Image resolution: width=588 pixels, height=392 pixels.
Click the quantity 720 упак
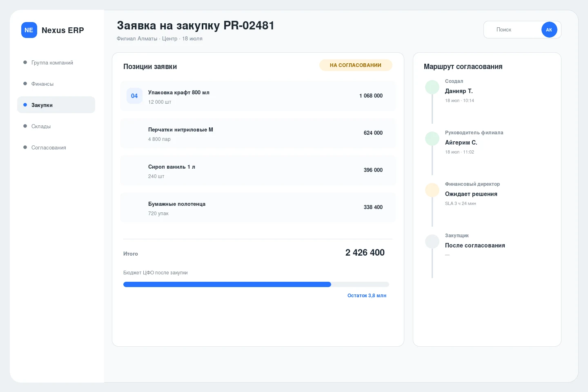158,214
